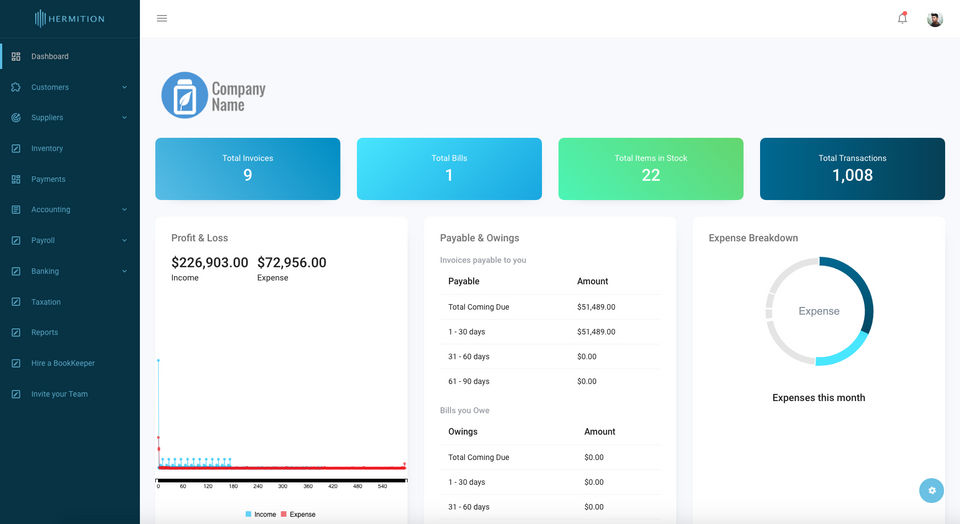Click the Total Invoices card
The width and height of the screenshot is (960, 524).
coord(247,168)
